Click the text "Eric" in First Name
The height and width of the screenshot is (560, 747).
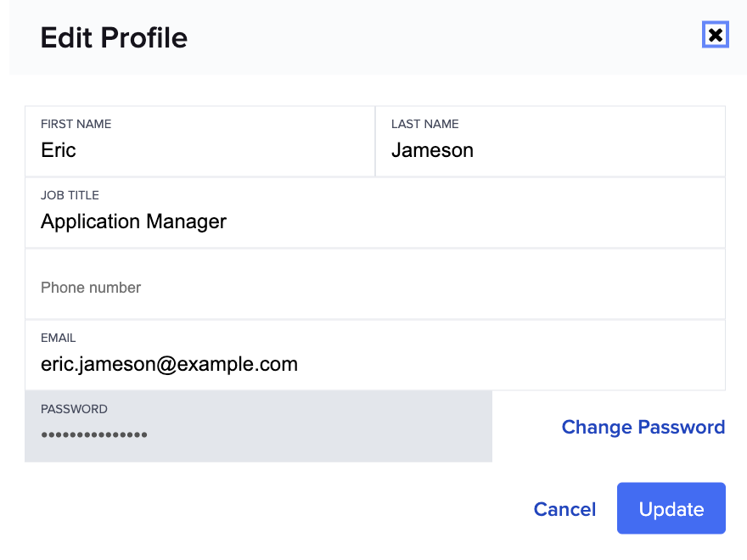pyautogui.click(x=59, y=150)
